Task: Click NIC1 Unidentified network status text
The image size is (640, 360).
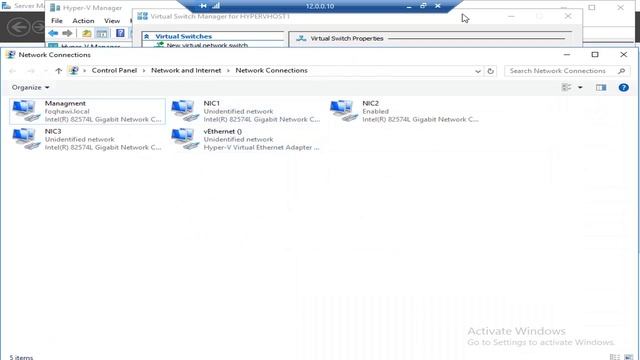Action: 238,111
